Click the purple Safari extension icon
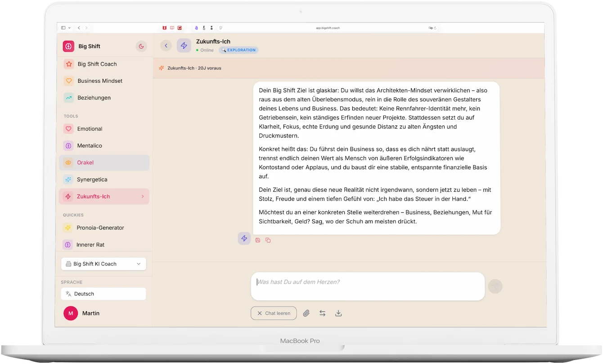Image resolution: width=603 pixels, height=364 pixels. [x=197, y=28]
